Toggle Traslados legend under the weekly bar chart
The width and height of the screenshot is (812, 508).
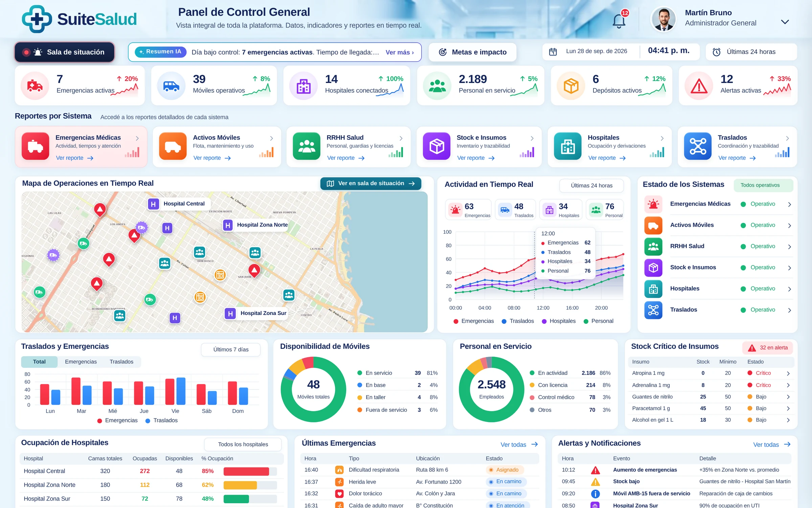click(161, 421)
